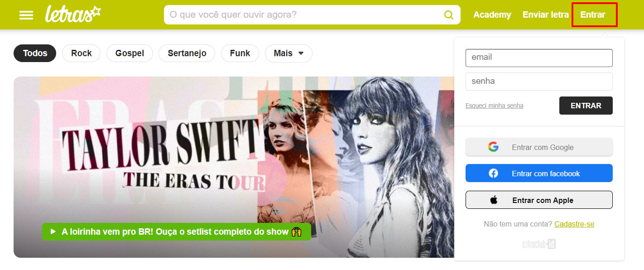The image size is (644, 270).
Task: Click the Cadastre-se sign-up link
Action: tap(574, 224)
